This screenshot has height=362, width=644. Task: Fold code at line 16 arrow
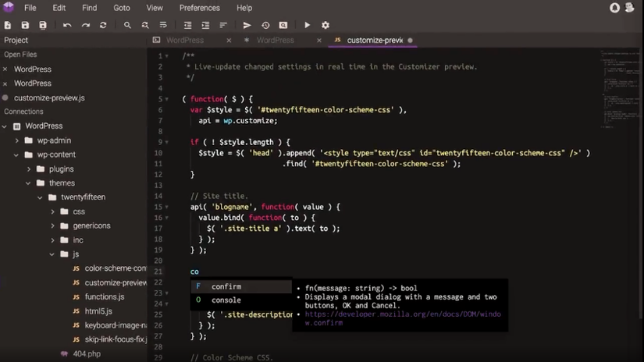click(166, 218)
